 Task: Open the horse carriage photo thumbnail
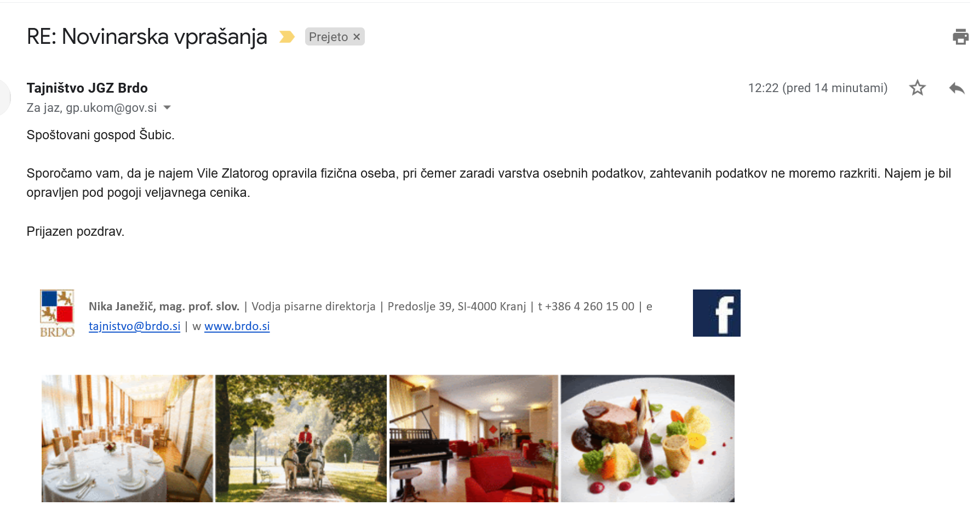[x=301, y=439]
